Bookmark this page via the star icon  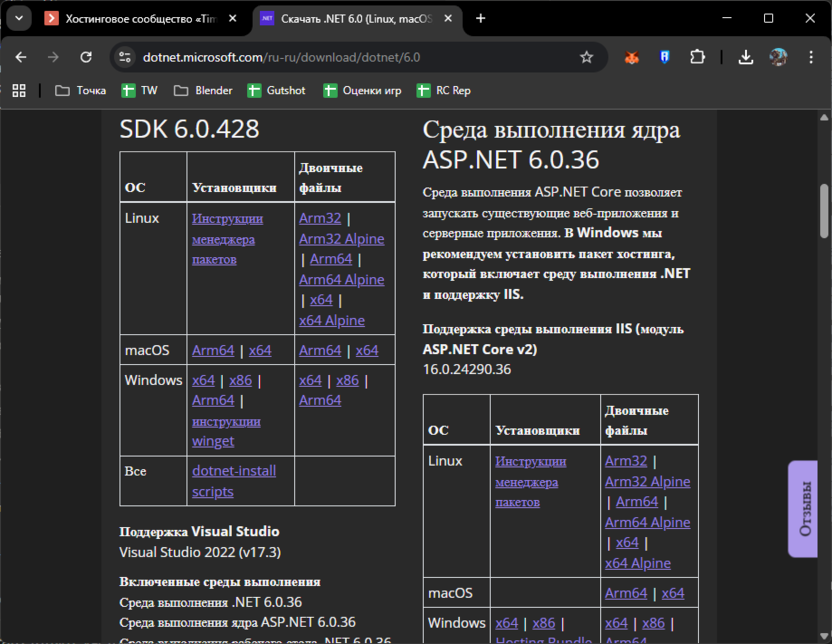tap(587, 58)
